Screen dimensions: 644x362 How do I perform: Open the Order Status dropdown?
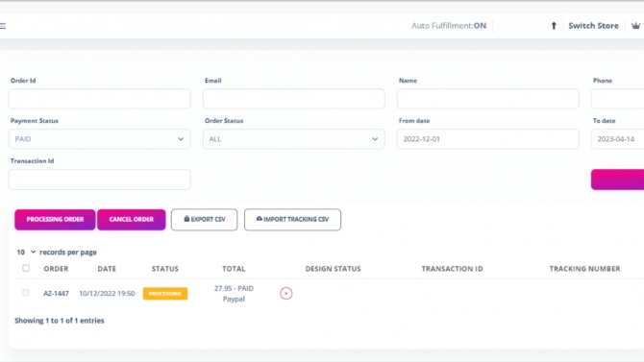294,139
